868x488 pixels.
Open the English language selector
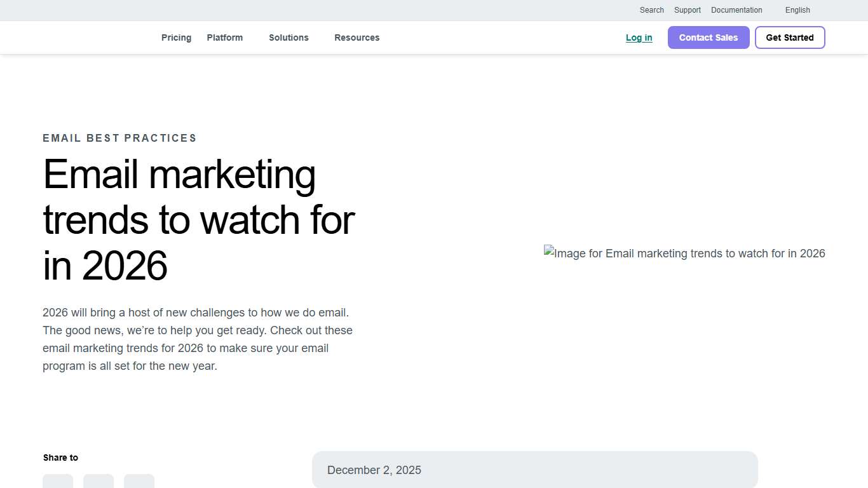coord(797,10)
